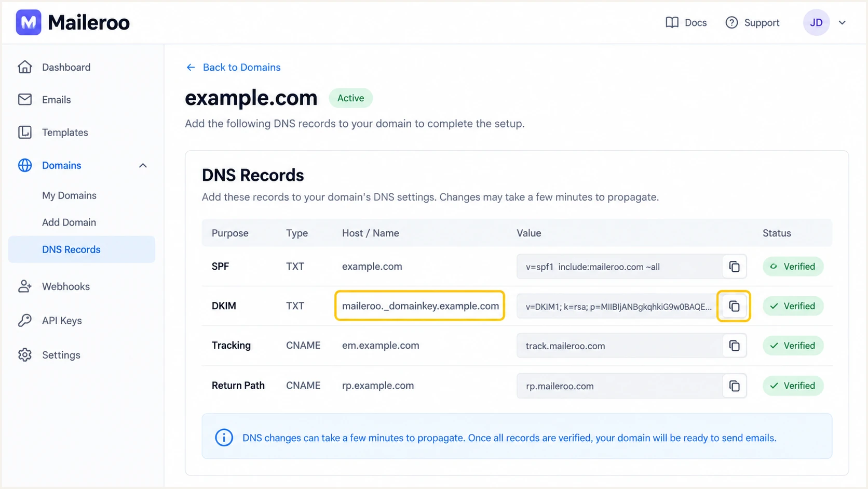Image resolution: width=868 pixels, height=489 pixels.
Task: Copy the DKIM record value
Action: point(734,306)
